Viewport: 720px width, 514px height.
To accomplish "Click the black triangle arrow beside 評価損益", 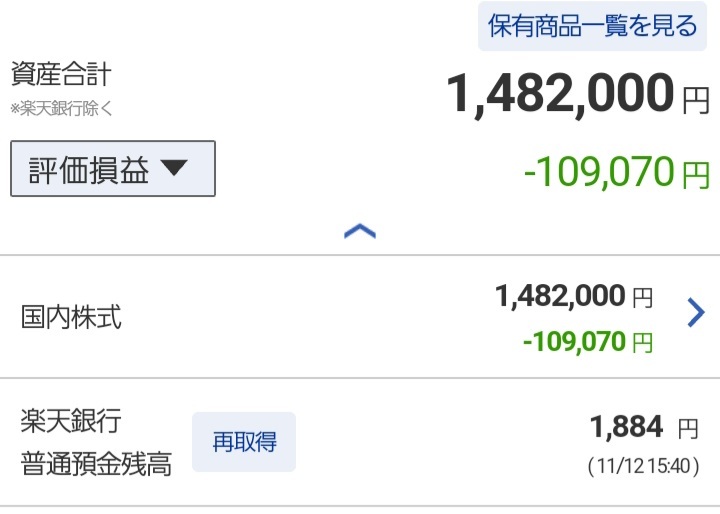I will [174, 170].
